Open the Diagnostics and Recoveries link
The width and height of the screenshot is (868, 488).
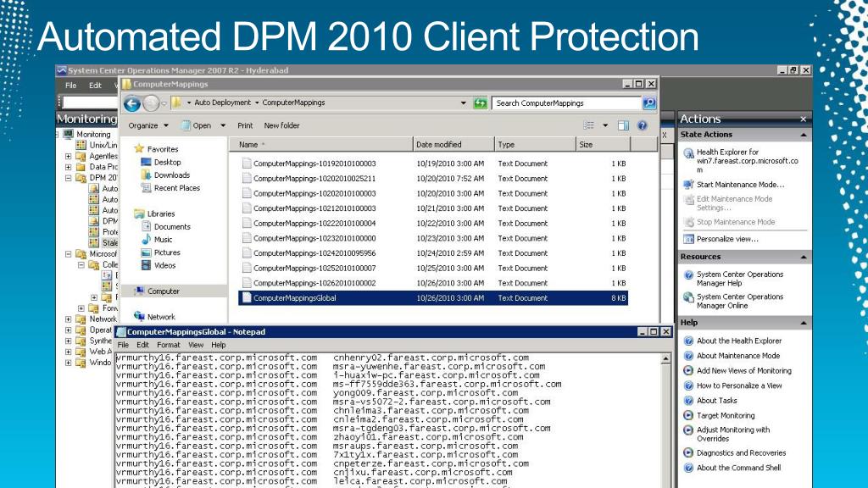[741, 452]
